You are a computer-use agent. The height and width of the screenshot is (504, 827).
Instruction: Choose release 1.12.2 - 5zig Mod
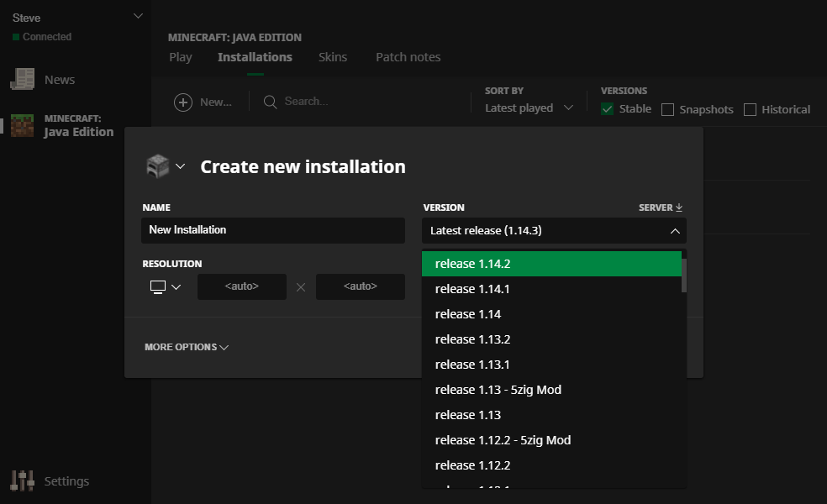(503, 440)
